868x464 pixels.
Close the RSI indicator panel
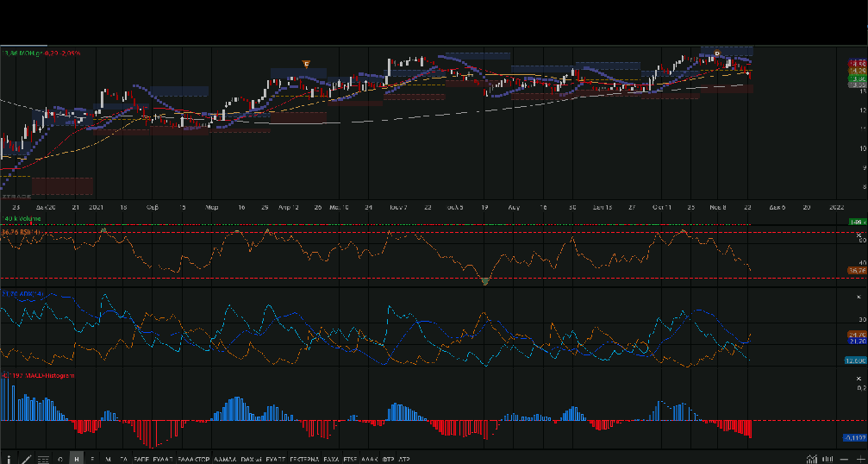(859, 235)
